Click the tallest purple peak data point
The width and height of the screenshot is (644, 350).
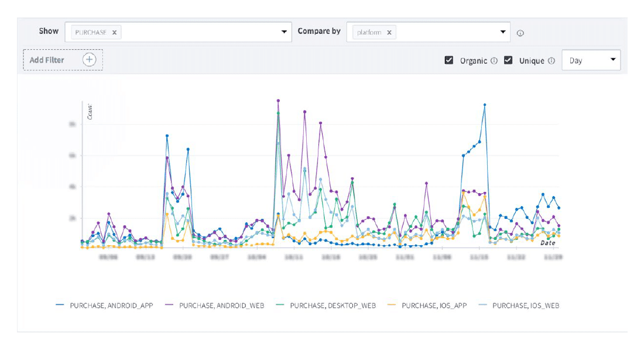[x=278, y=101]
